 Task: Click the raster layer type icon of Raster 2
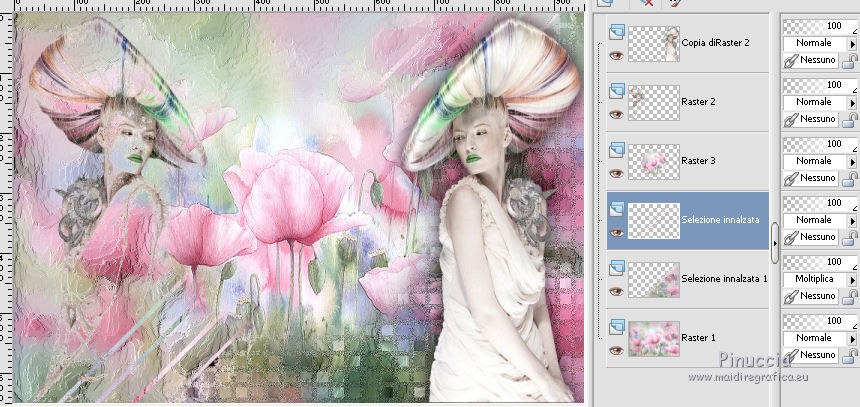point(616,91)
